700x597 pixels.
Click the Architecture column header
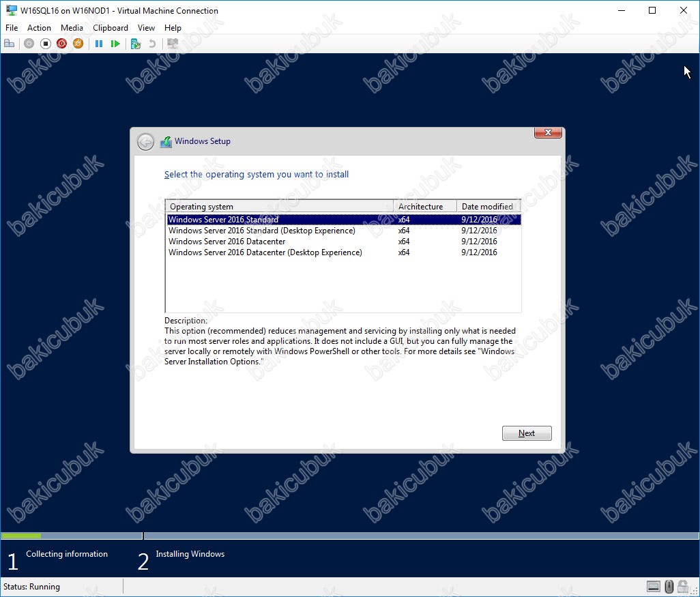[425, 206]
